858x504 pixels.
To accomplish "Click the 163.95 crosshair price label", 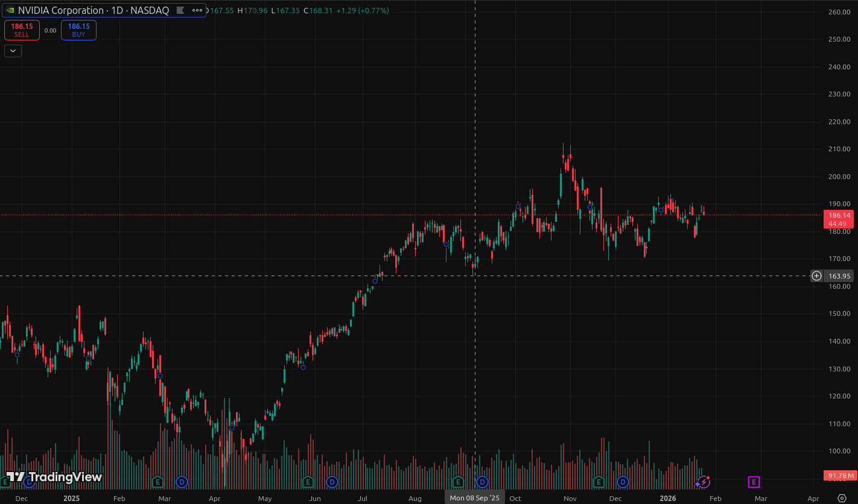I will (x=840, y=276).
